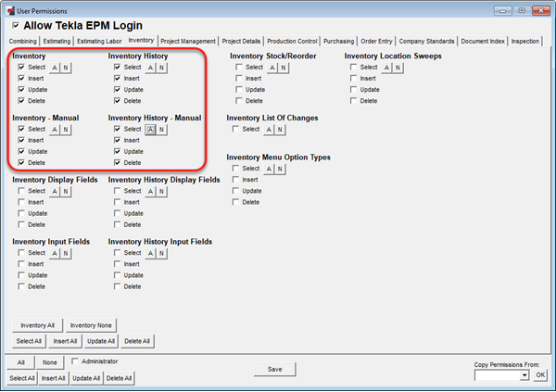Click the Update All button in the bottom bar
Screen dimensions: 556x392
86,378
